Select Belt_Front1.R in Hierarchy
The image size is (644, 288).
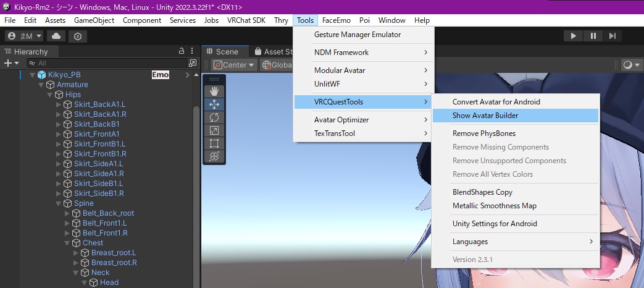(x=105, y=233)
